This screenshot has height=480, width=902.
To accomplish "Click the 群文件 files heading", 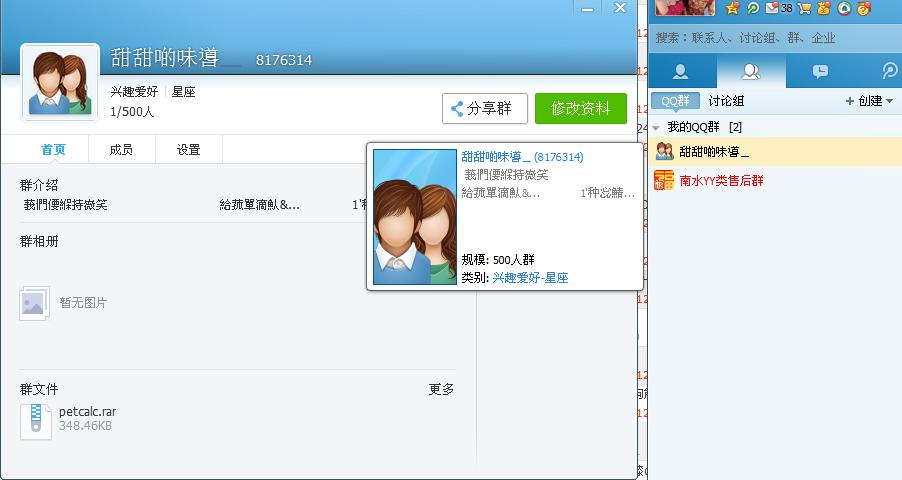I will [x=39, y=389].
